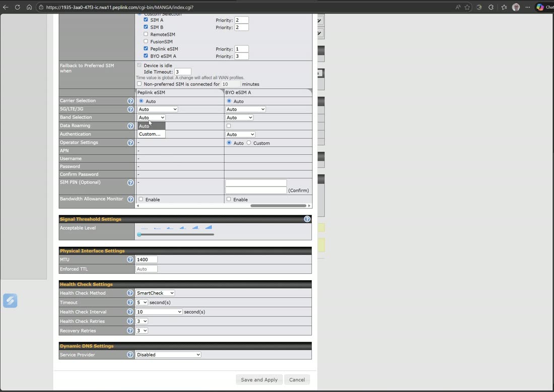Open help for DNS Service Provider

(x=130, y=355)
